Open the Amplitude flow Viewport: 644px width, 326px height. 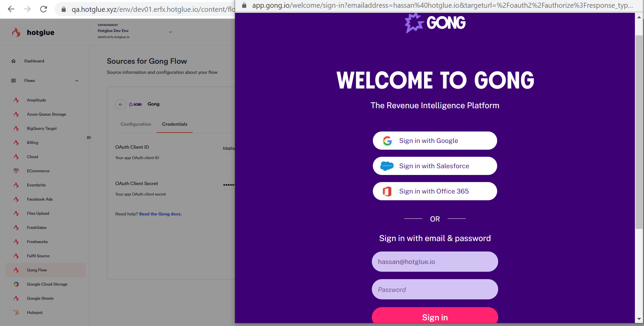pyautogui.click(x=36, y=100)
